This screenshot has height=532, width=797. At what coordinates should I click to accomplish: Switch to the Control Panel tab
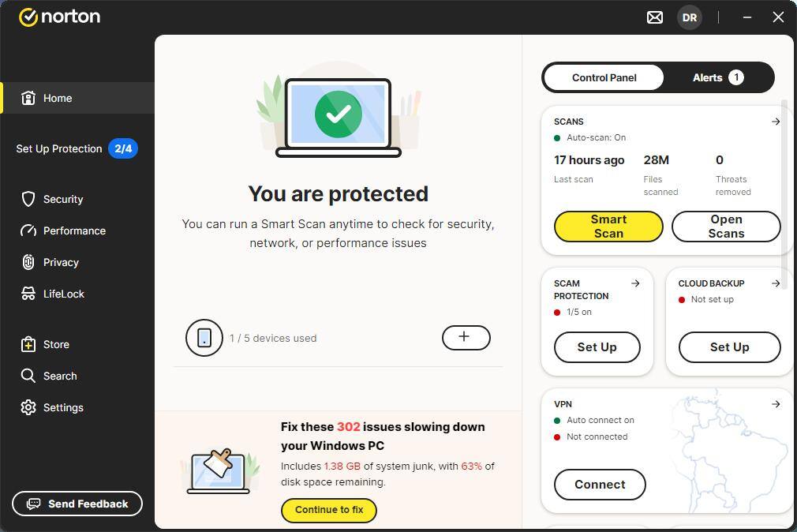coord(604,78)
